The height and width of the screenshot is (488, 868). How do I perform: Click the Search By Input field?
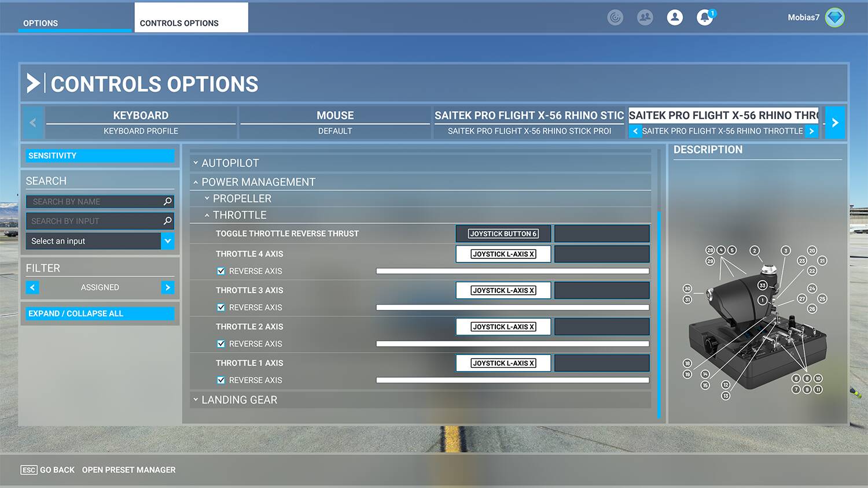100,221
